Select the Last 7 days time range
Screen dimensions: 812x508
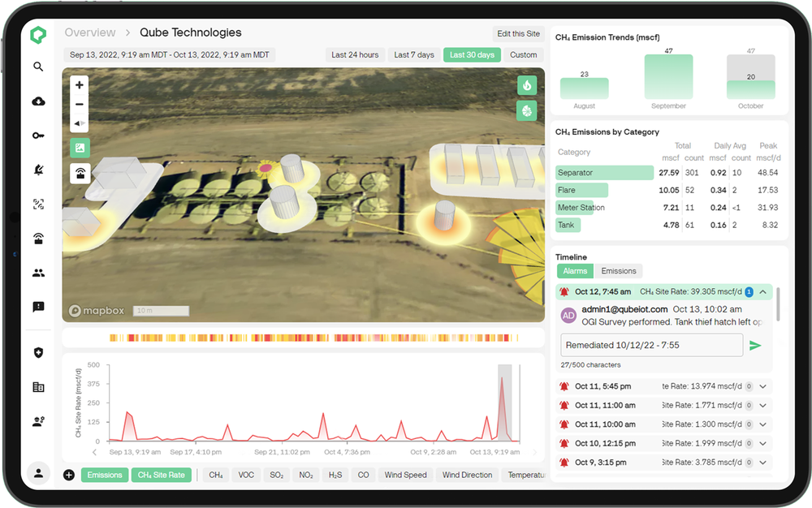(413, 54)
